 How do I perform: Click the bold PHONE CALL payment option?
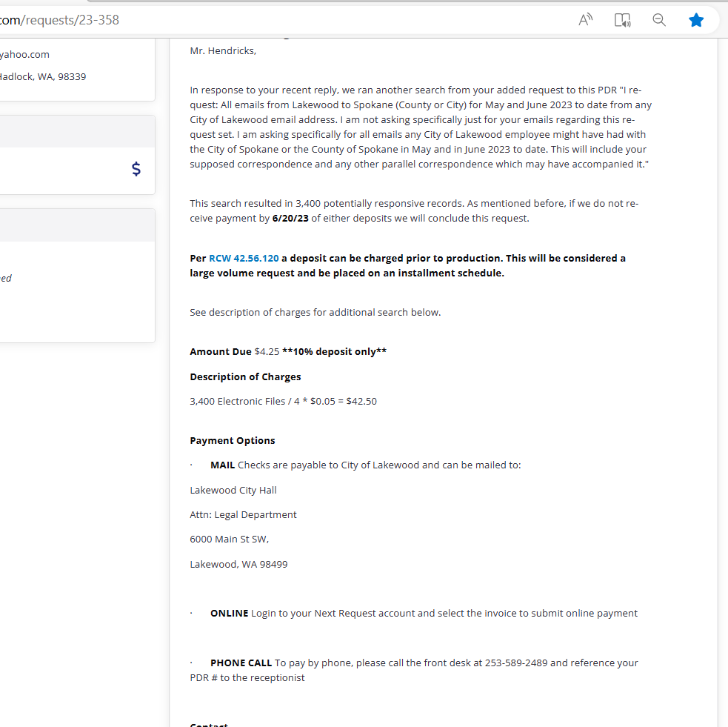coord(241,663)
